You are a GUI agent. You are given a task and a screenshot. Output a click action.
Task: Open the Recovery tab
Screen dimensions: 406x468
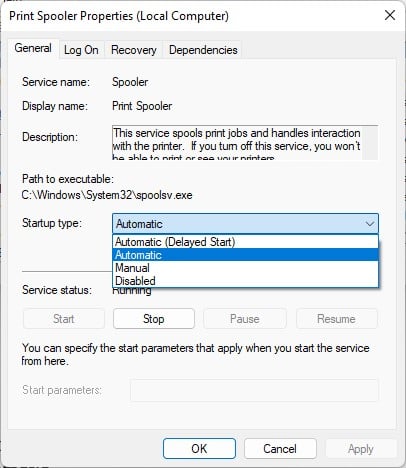pyautogui.click(x=134, y=50)
